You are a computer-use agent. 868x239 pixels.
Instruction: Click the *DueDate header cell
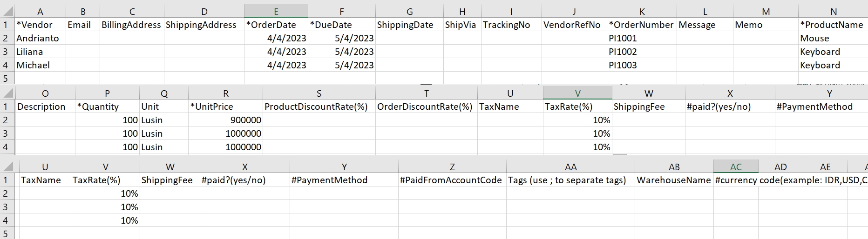point(341,25)
